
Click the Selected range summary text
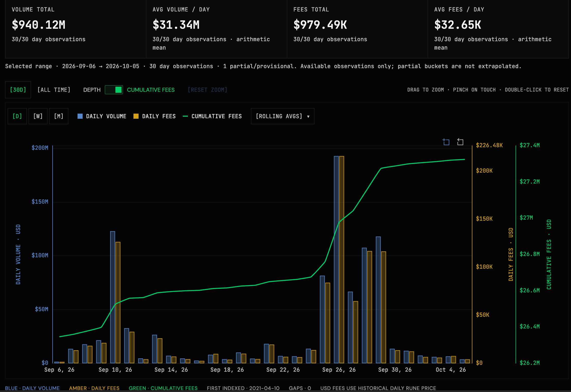click(263, 66)
